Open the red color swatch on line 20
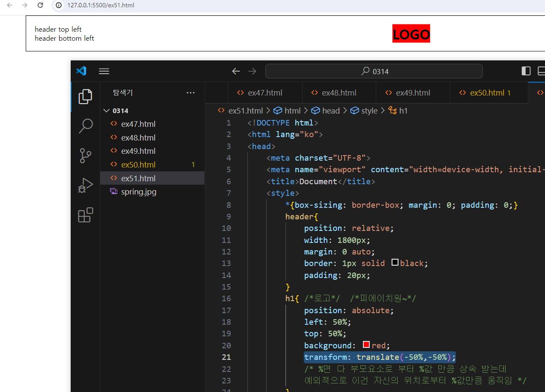545x392 pixels. 366,344
